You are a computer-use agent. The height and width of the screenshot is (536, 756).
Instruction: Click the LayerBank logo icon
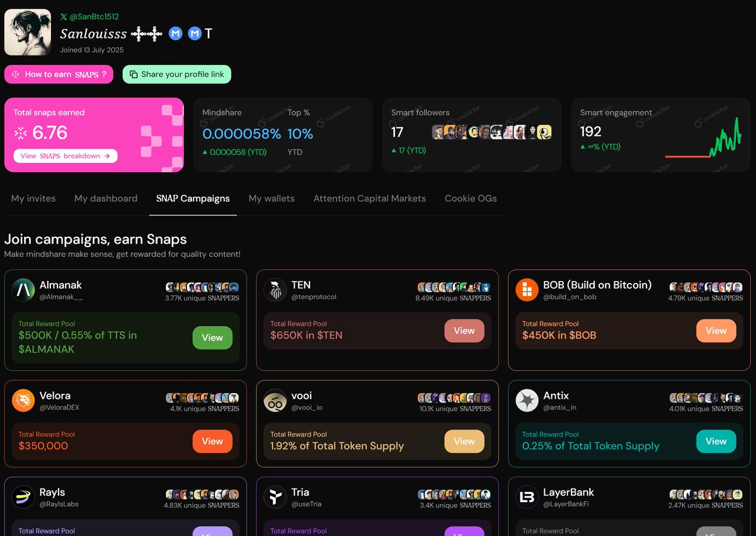tap(527, 497)
